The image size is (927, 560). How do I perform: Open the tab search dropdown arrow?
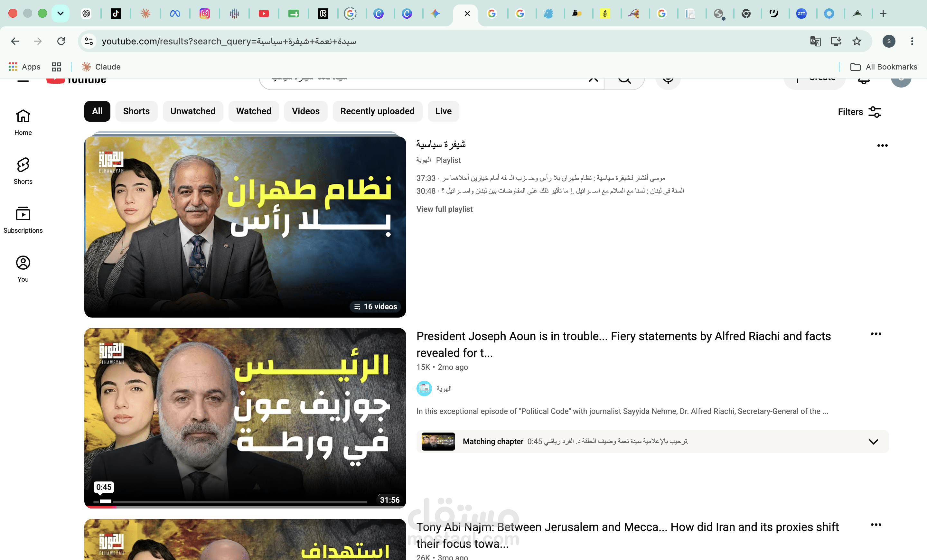pos(60,14)
